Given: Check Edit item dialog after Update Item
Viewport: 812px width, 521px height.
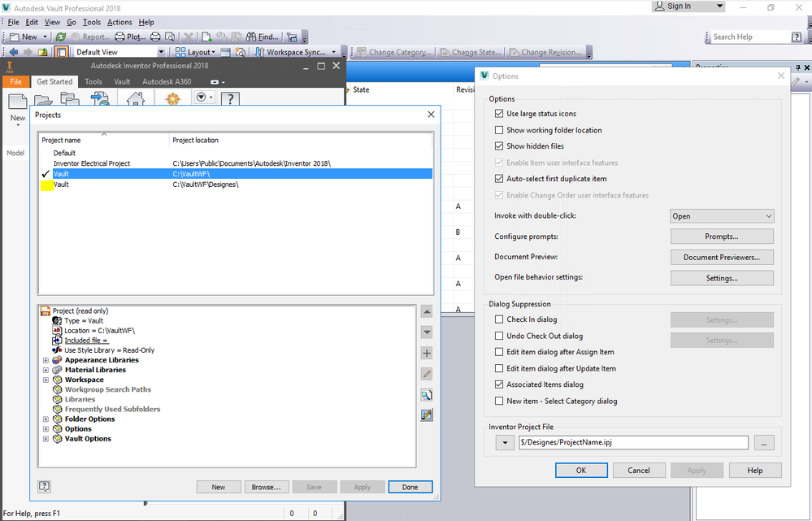Looking at the screenshot, I should [x=499, y=369].
